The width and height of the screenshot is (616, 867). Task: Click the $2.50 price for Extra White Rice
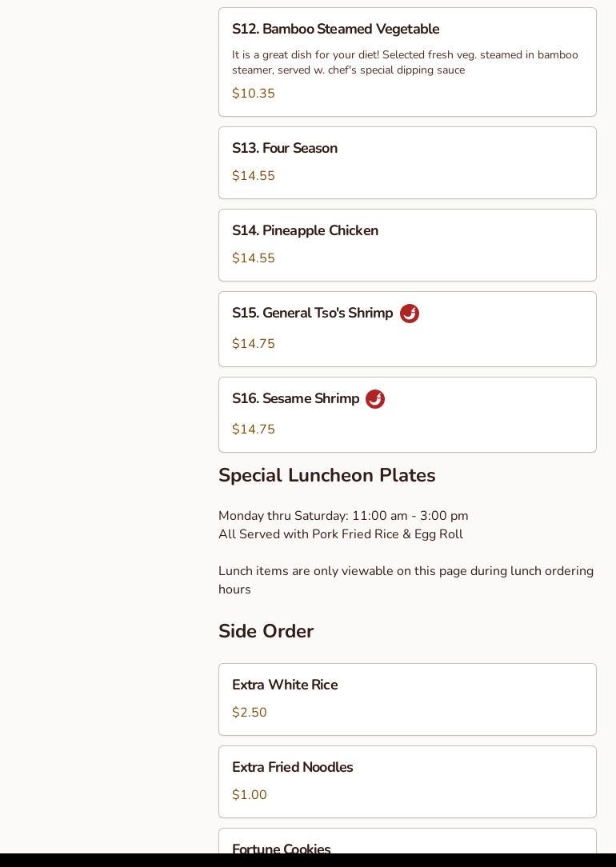click(x=250, y=713)
